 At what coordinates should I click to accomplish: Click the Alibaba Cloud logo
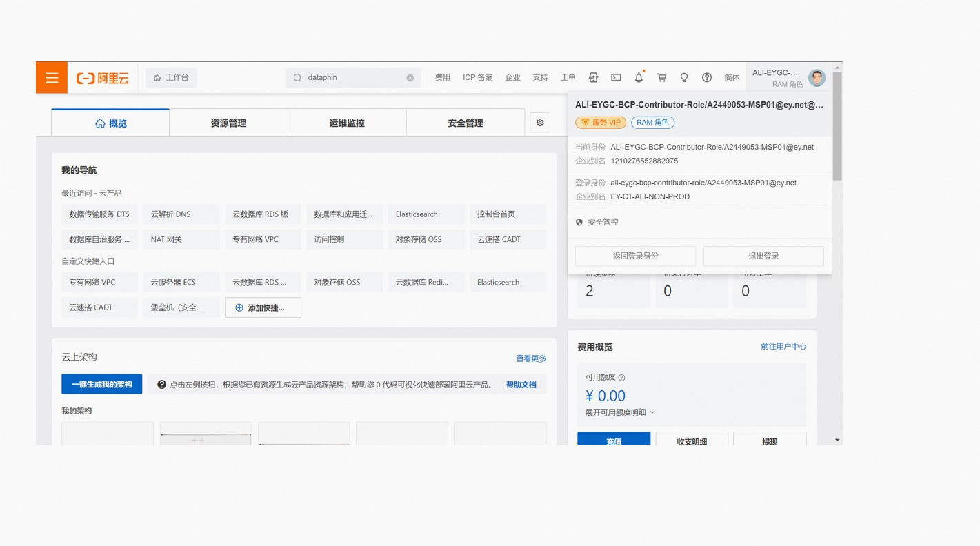click(103, 78)
